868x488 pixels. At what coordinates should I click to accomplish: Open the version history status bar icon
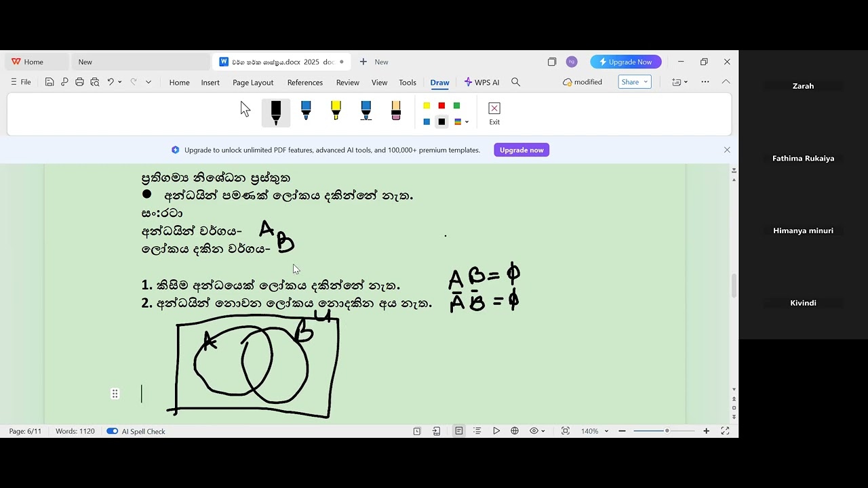pyautogui.click(x=417, y=431)
